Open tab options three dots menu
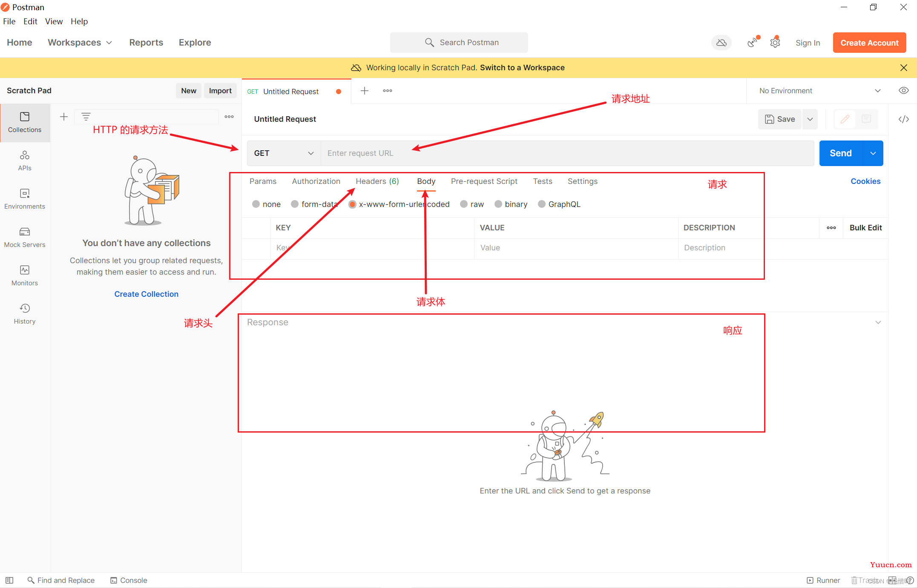This screenshot has height=588, width=917. [x=388, y=91]
